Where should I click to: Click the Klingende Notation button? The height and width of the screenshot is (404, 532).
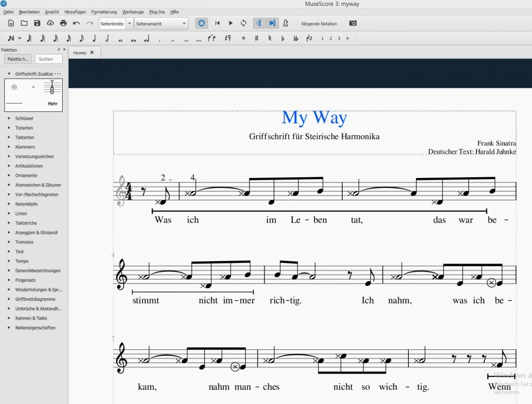pos(319,24)
